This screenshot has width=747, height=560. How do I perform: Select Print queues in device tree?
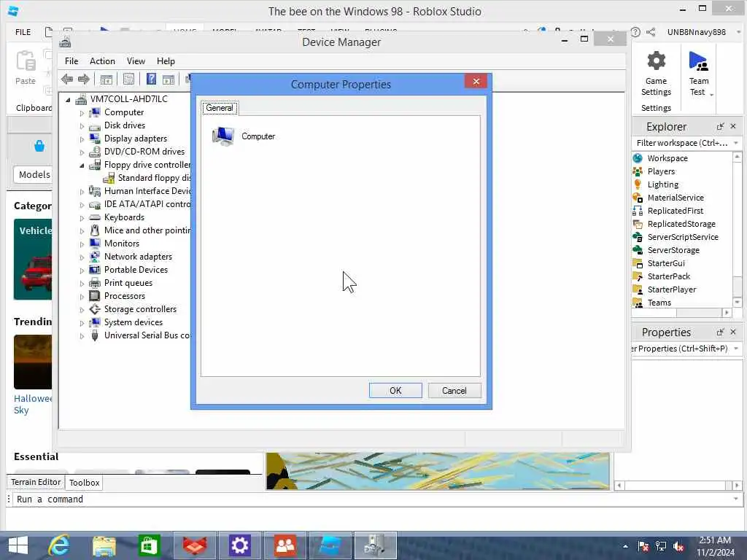(128, 283)
